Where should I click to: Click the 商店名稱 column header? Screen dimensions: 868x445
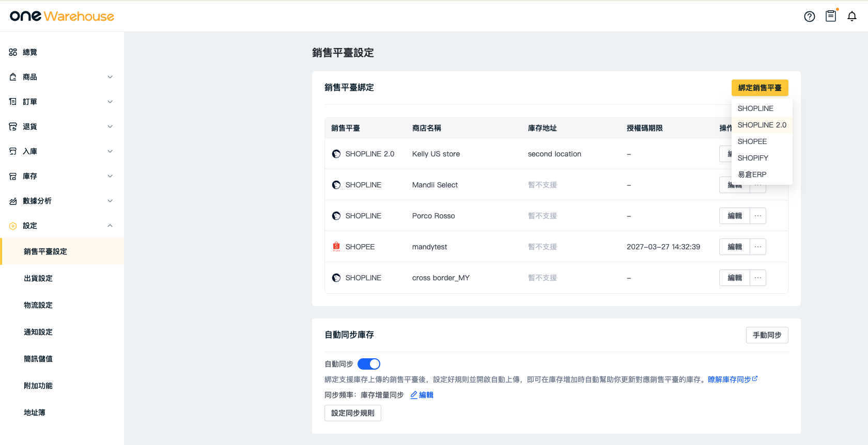pos(427,128)
